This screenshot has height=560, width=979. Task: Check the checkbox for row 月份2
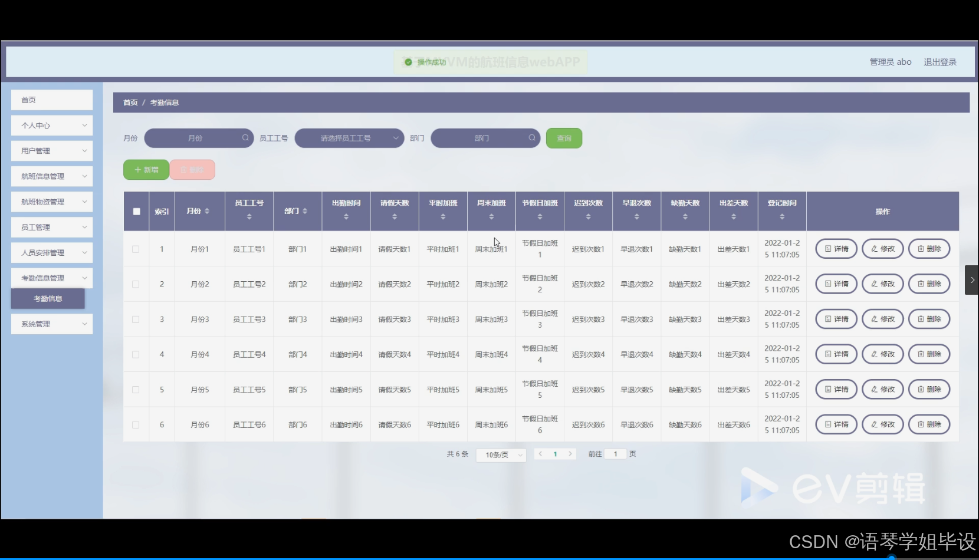click(x=136, y=284)
